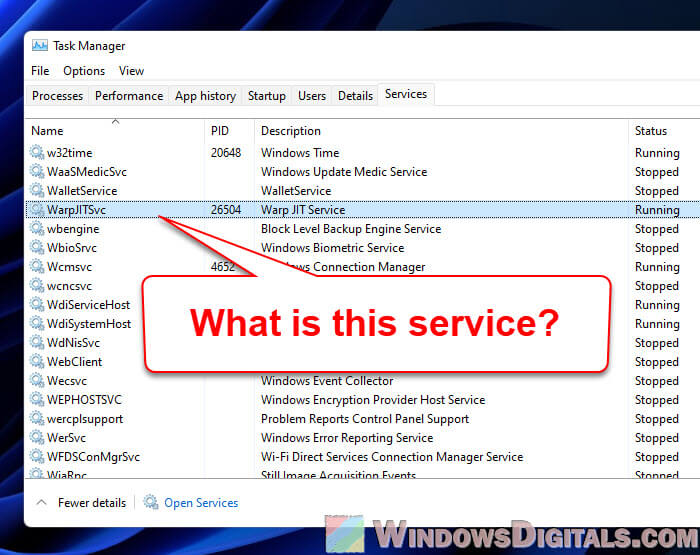Image resolution: width=700 pixels, height=555 pixels.
Task: Select the Wcmsvc service name
Action: (x=69, y=267)
